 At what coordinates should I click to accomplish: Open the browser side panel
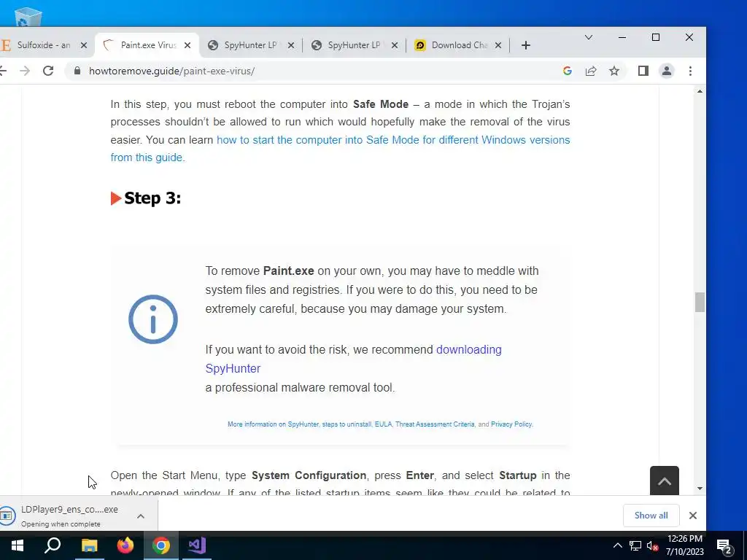(643, 71)
